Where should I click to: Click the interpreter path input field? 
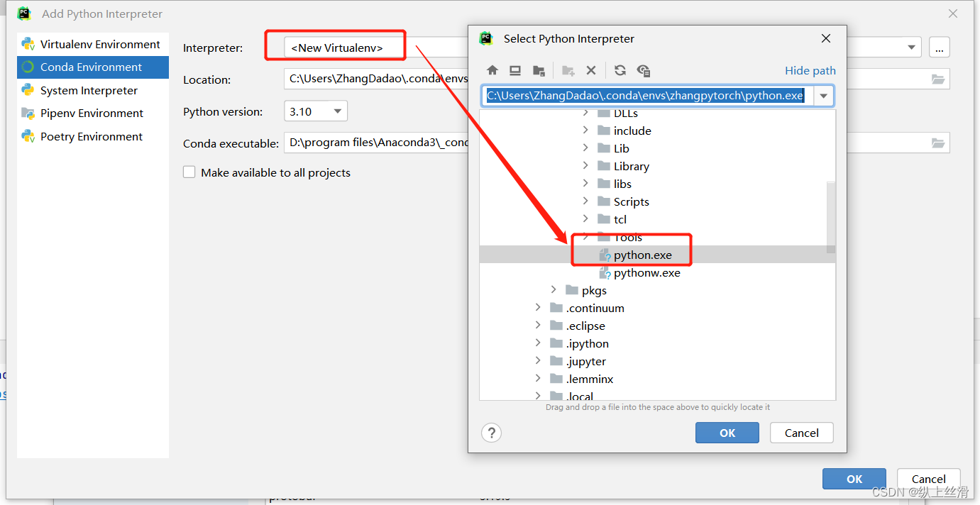coord(648,96)
